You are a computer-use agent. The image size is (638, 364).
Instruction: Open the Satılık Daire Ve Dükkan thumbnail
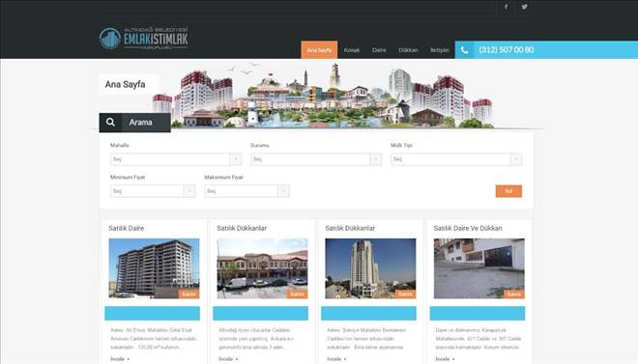pos(478,268)
